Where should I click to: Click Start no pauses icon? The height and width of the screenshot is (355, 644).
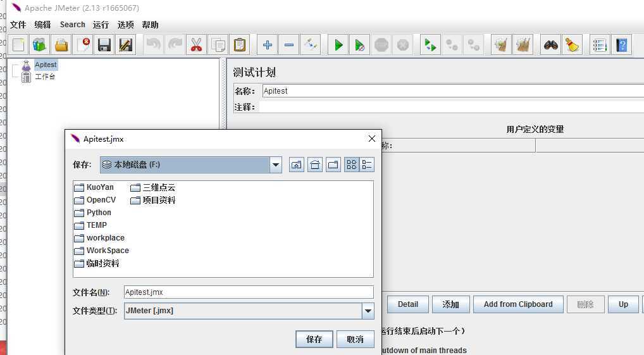[360, 45]
